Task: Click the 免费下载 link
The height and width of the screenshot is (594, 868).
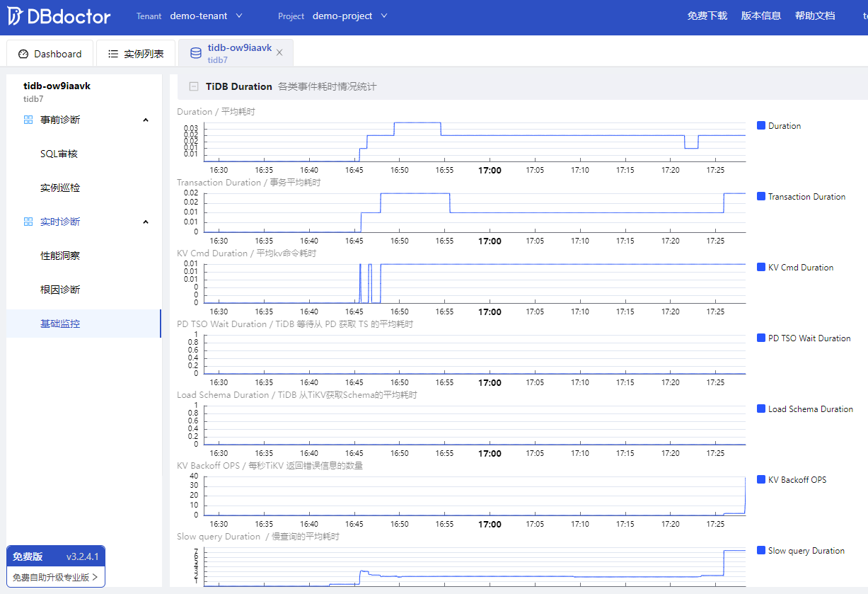Action: (707, 16)
